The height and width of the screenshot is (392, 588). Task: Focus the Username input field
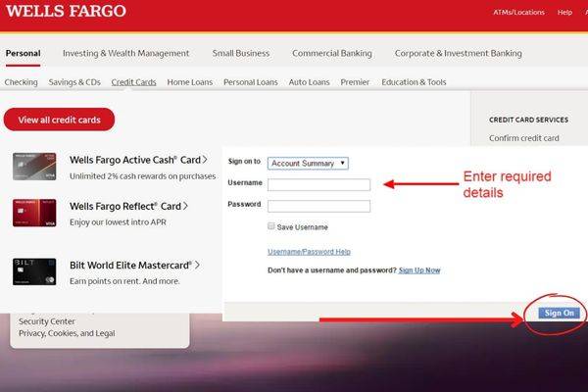[318, 184]
